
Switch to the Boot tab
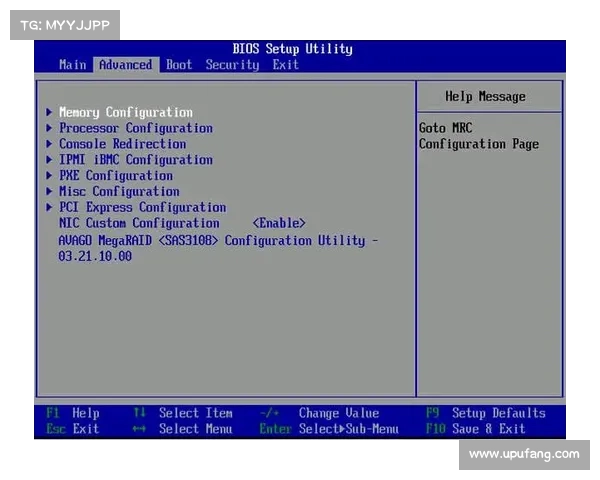[x=179, y=65]
